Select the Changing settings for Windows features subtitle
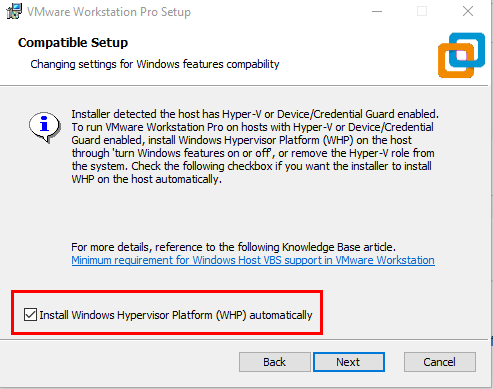Screen dimensions: 493x389 click(155, 64)
